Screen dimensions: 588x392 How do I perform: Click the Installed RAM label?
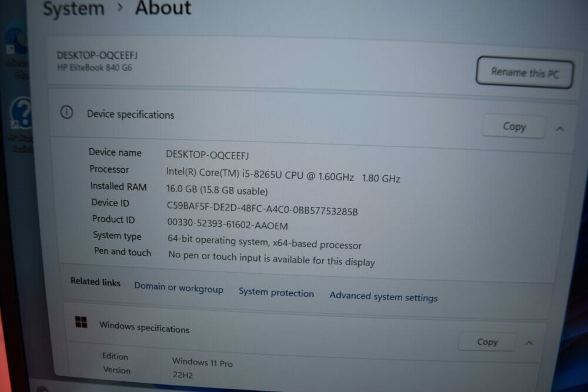[118, 186]
